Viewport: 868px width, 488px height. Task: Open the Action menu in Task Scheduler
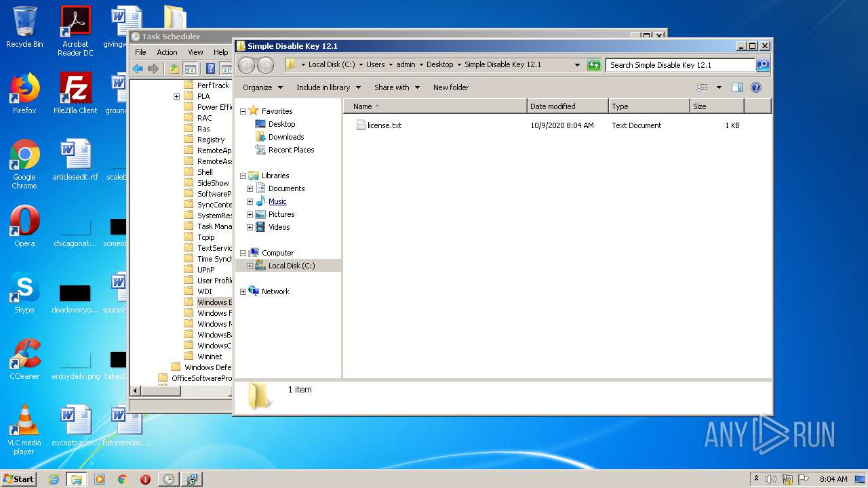click(167, 52)
